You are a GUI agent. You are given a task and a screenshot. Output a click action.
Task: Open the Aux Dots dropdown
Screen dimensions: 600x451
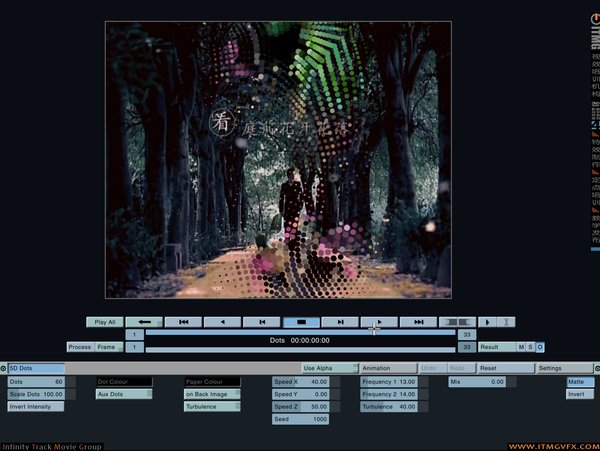124,394
